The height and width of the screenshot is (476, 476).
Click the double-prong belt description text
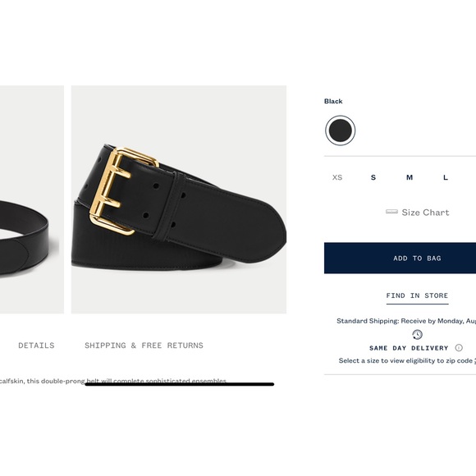(113, 381)
